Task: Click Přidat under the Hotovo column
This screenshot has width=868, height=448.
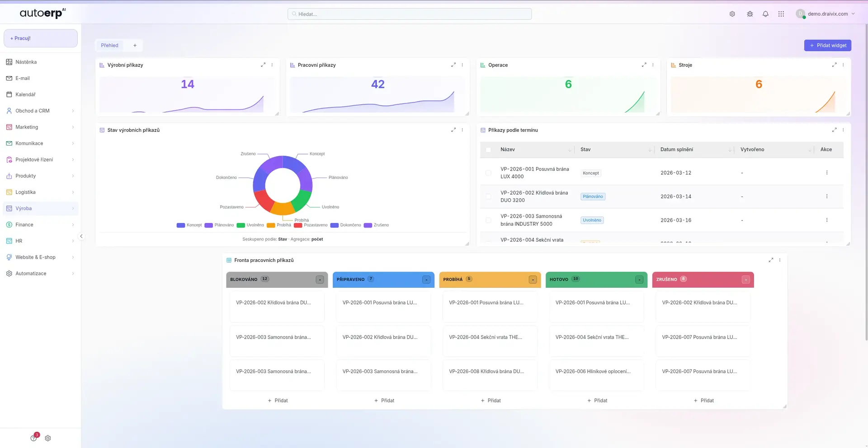Action: pyautogui.click(x=597, y=401)
